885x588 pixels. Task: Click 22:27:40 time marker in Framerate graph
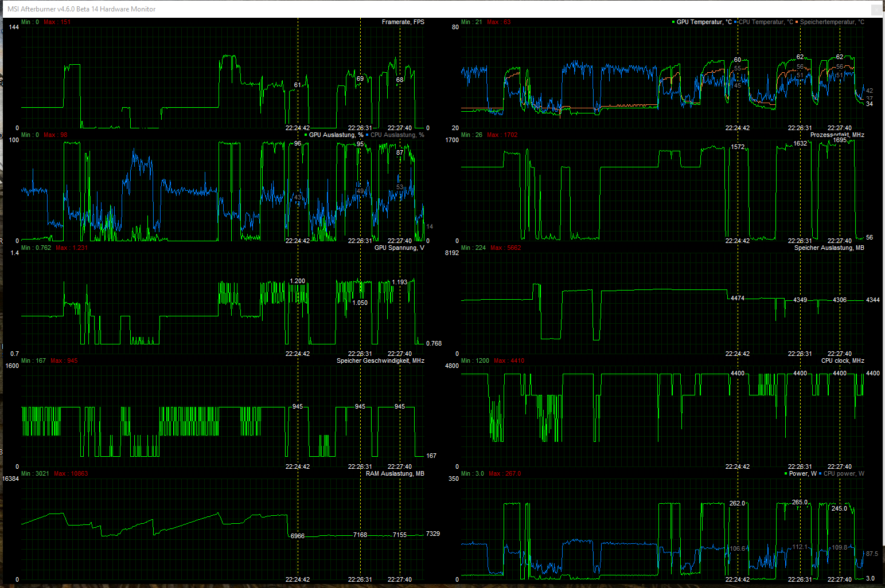click(x=400, y=128)
